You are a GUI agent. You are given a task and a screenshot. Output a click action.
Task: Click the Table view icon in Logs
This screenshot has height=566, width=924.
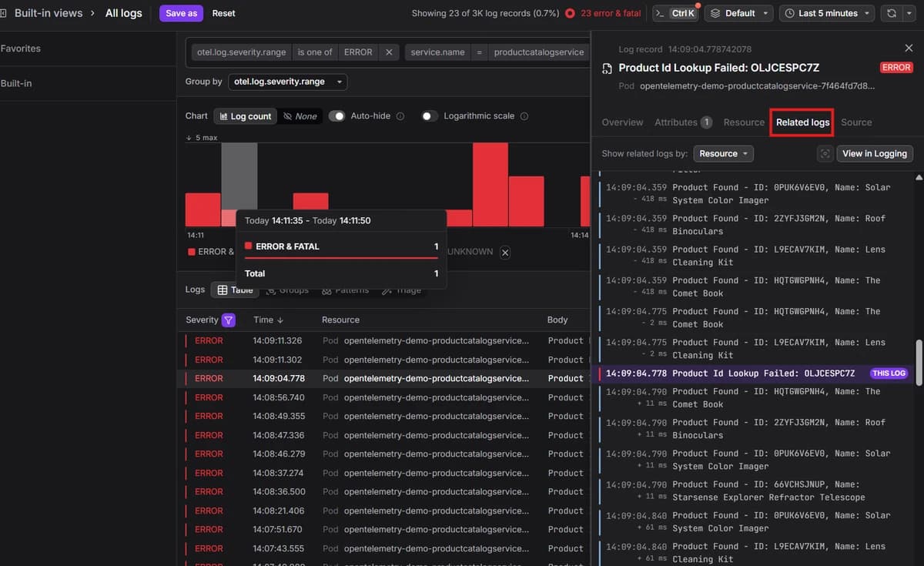click(x=223, y=290)
